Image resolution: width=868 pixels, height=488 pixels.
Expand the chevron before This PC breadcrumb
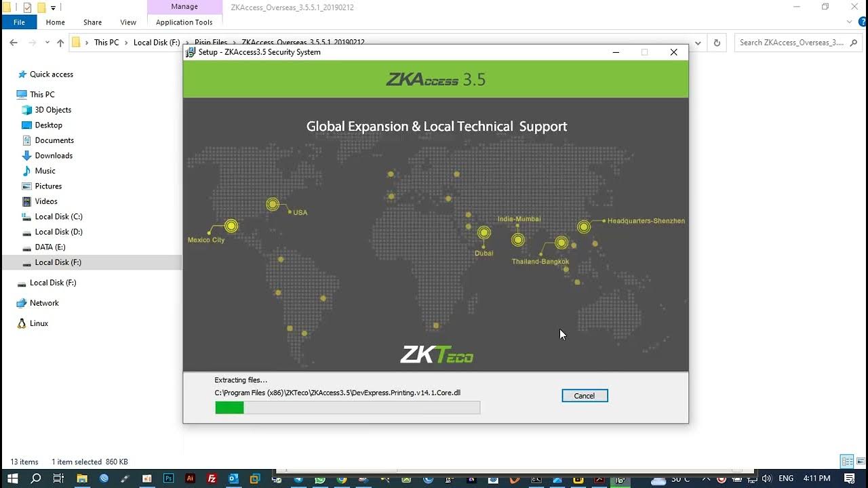pyautogui.click(x=87, y=42)
